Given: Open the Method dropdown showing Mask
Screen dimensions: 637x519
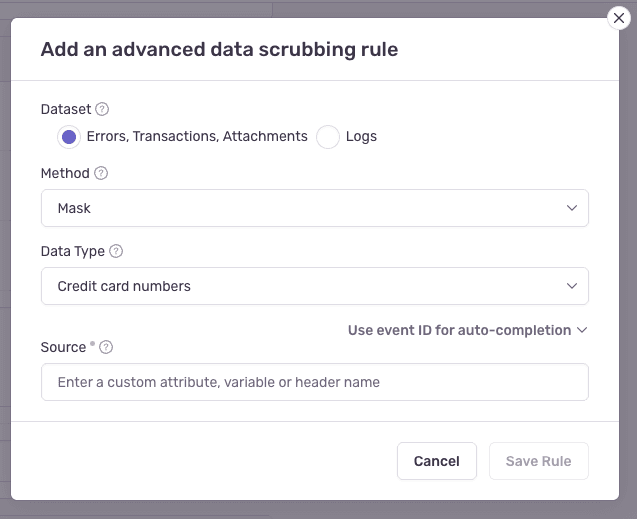Looking at the screenshot, I should click(x=300, y=208).
